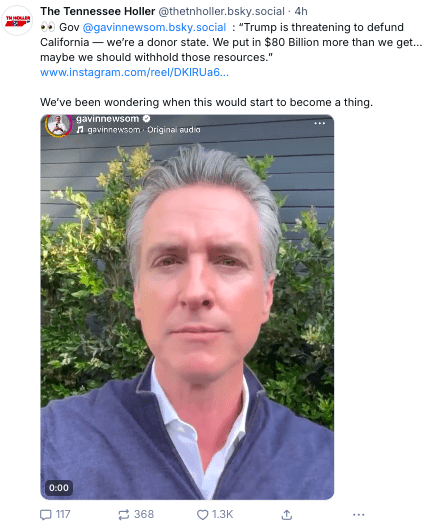The height and width of the screenshot is (529, 427).
Task: Open the three-dot menu on the embedded reel
Action: pos(320,123)
